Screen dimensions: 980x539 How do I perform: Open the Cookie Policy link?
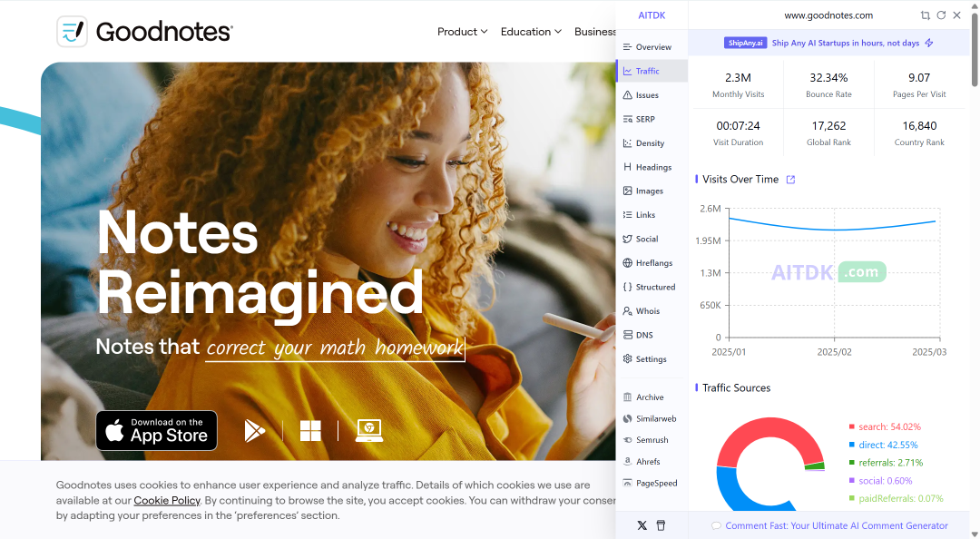tap(167, 500)
